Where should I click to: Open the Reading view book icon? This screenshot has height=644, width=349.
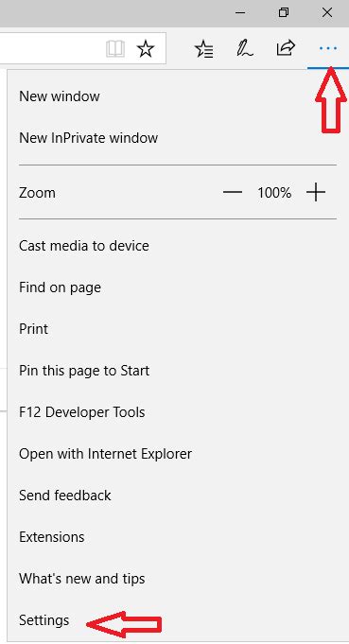(115, 49)
